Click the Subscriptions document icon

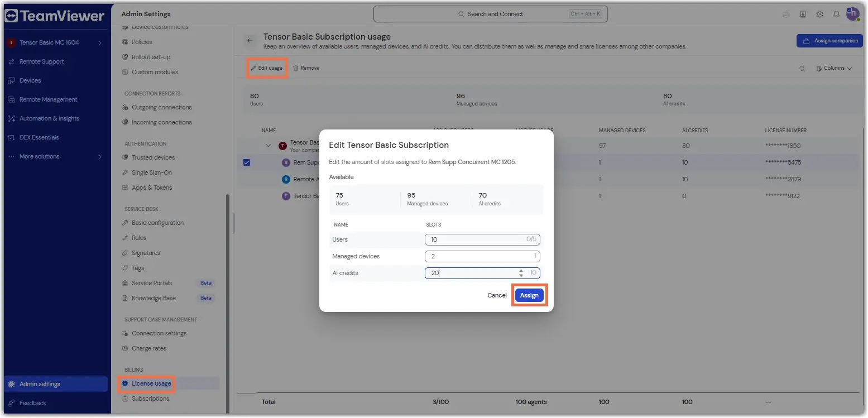(125, 398)
